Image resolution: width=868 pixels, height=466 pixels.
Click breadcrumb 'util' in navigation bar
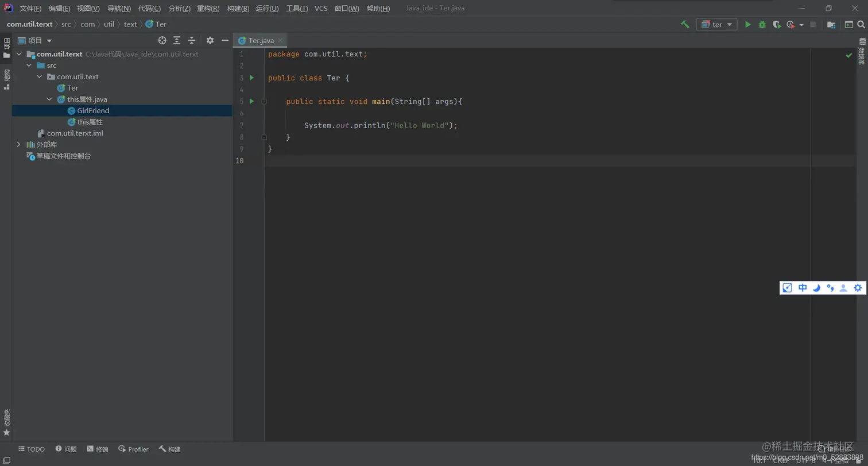click(109, 24)
